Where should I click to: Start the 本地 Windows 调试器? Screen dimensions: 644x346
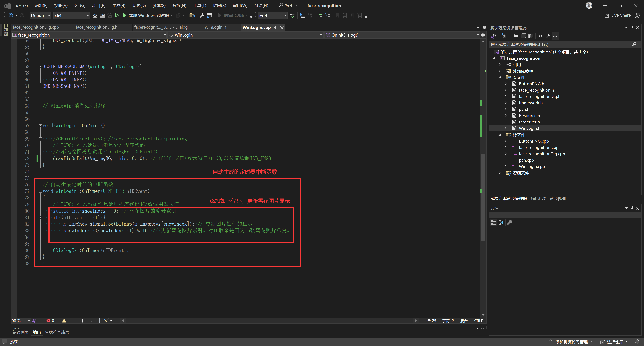click(147, 15)
